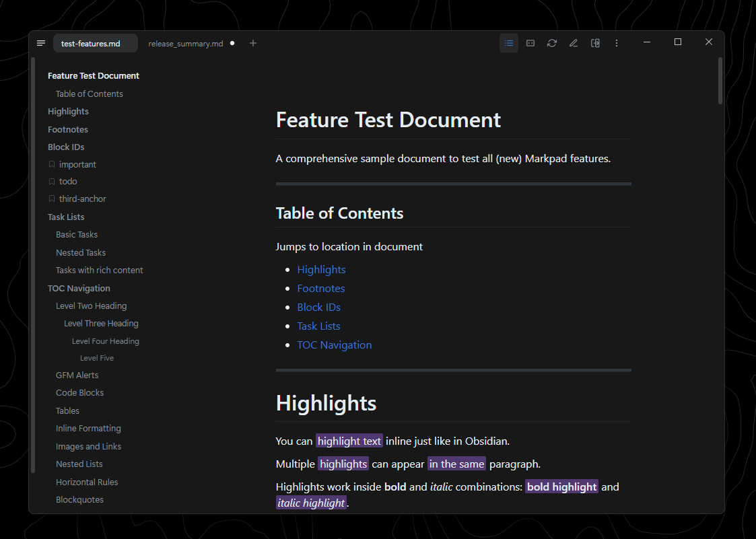Screen dimensions: 756x539
Task: Toggle the document outline sidebar
Action: (508, 42)
